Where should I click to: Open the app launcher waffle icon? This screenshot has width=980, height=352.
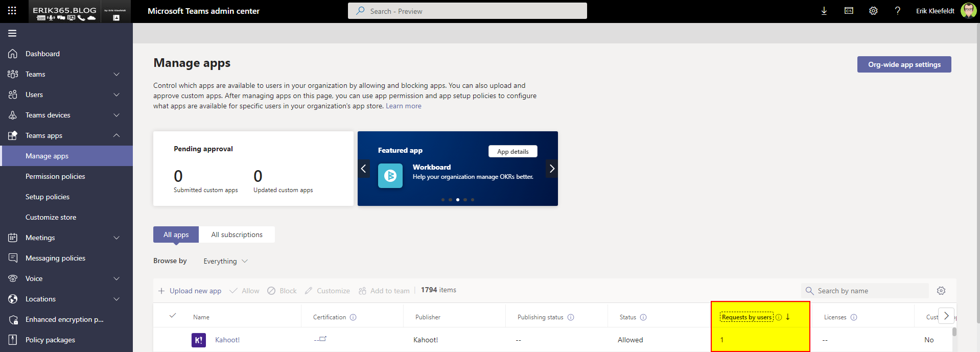tap(12, 11)
